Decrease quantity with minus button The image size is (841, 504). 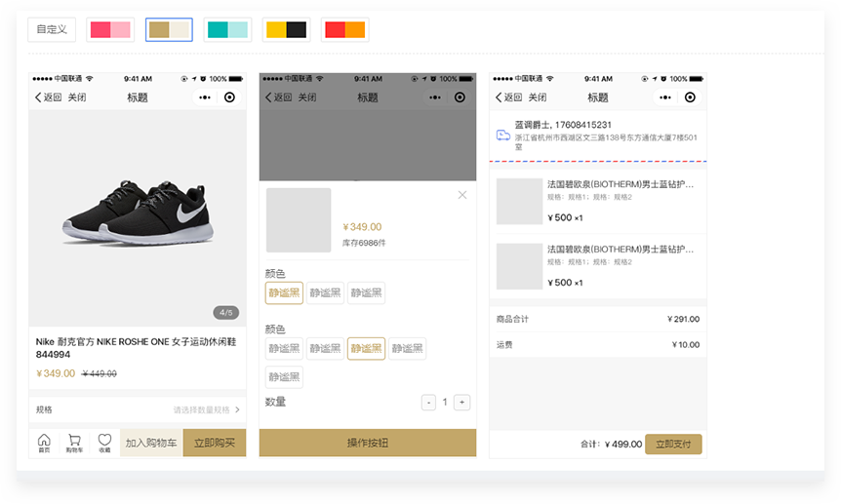click(428, 403)
